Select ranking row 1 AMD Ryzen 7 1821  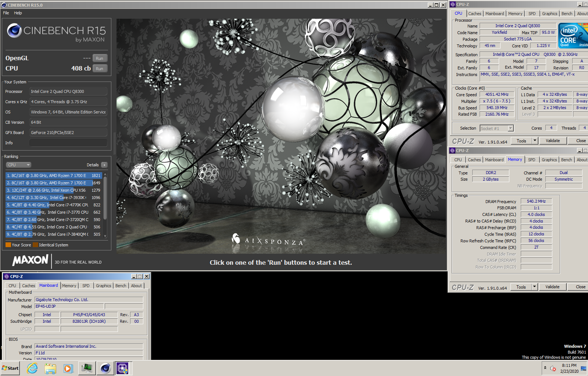tap(54, 176)
